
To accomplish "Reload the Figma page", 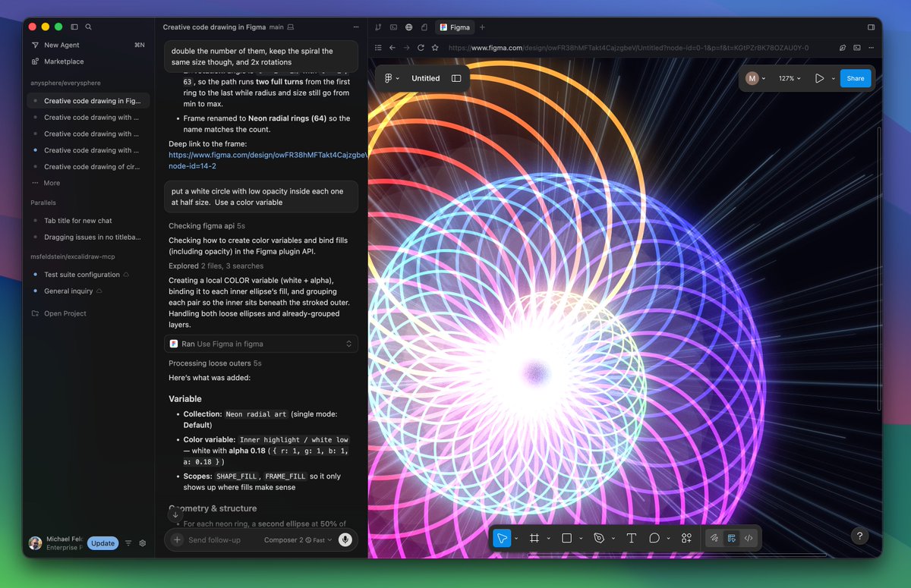I will pyautogui.click(x=421, y=48).
